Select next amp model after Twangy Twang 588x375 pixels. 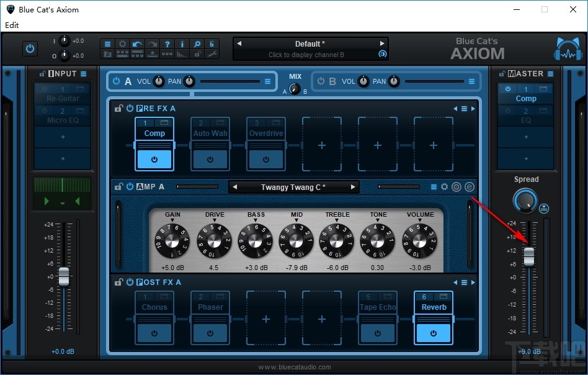click(x=353, y=187)
